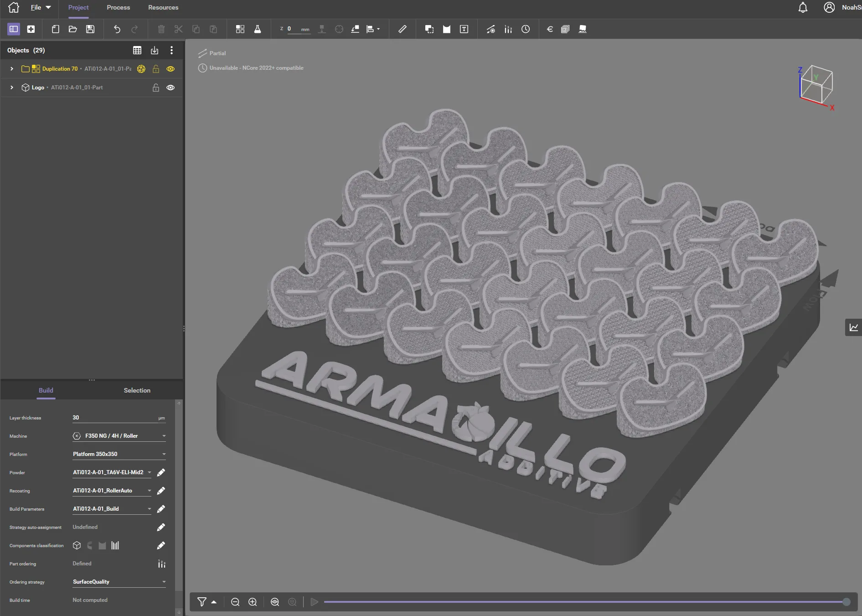Open the align tool dropdown arrow
Image resolution: width=862 pixels, height=616 pixels.
point(378,29)
